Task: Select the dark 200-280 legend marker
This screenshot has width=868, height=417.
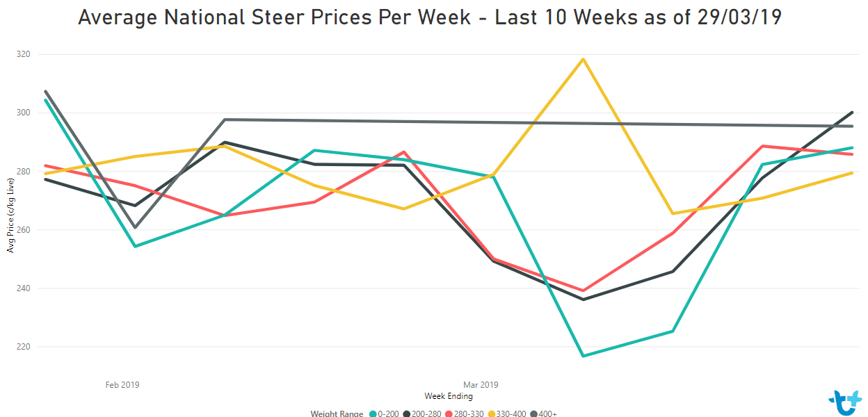Action: 405,414
